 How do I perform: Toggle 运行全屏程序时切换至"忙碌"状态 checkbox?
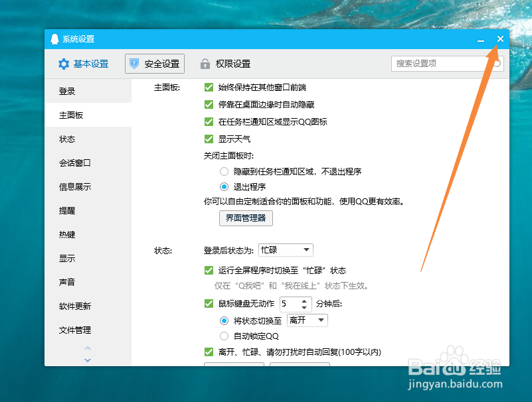tap(209, 271)
